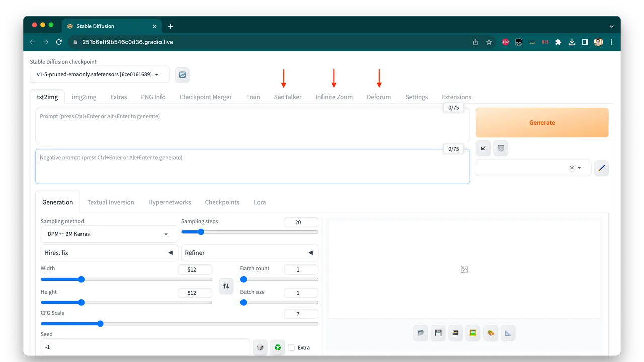Go to the Extensions tab
This screenshot has height=362, width=644.
[x=457, y=97]
